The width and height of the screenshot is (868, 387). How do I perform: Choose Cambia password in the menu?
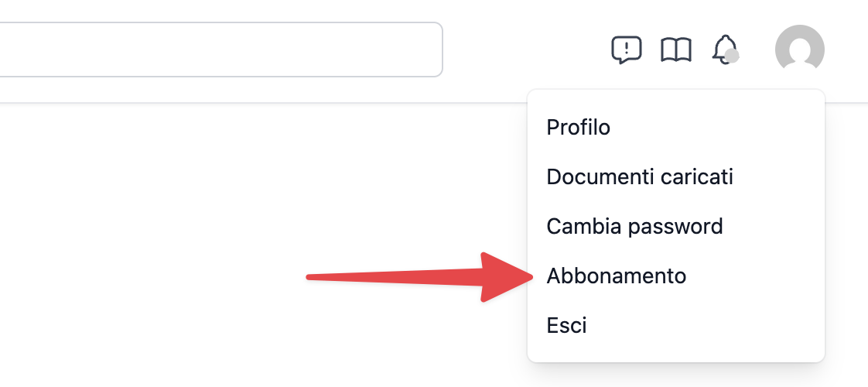[x=634, y=226]
